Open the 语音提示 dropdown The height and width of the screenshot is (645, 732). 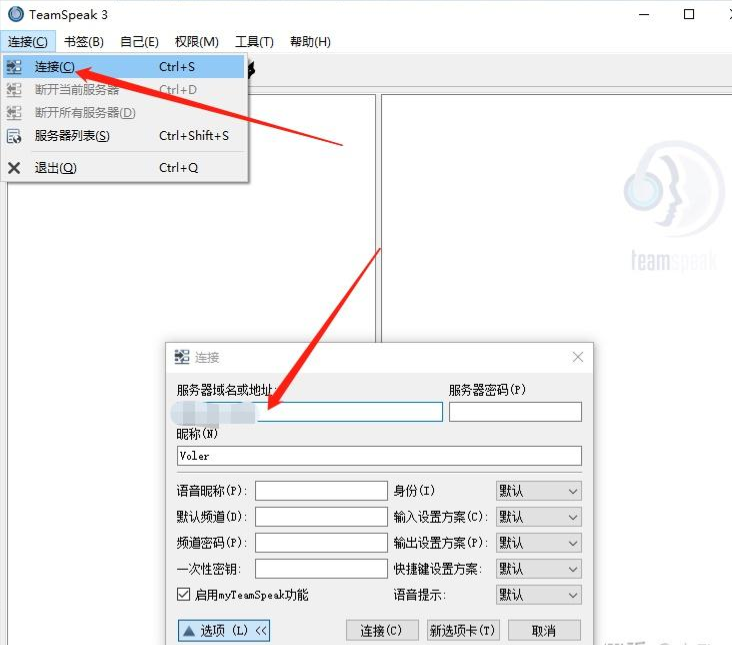[539, 595]
